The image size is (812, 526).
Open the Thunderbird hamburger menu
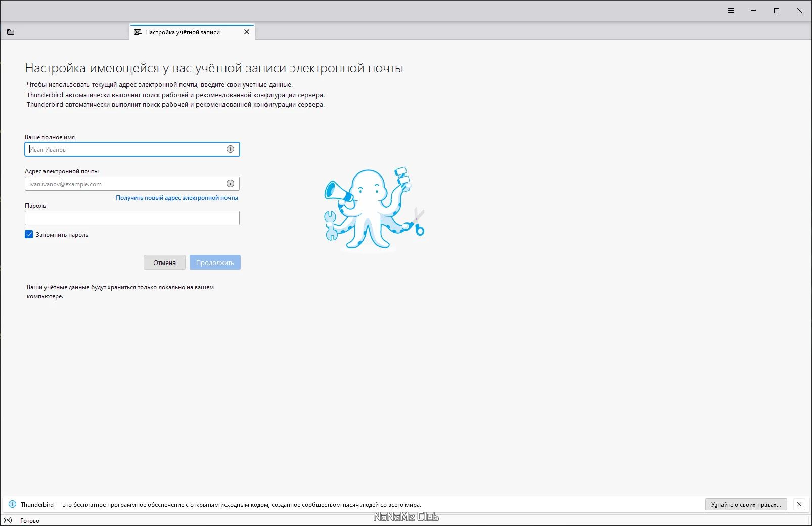point(731,11)
